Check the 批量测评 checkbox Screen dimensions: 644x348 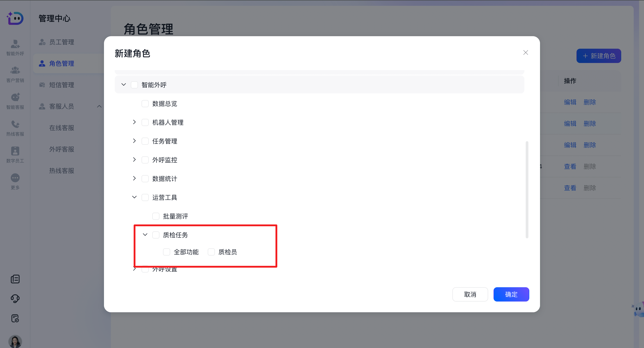tap(156, 216)
